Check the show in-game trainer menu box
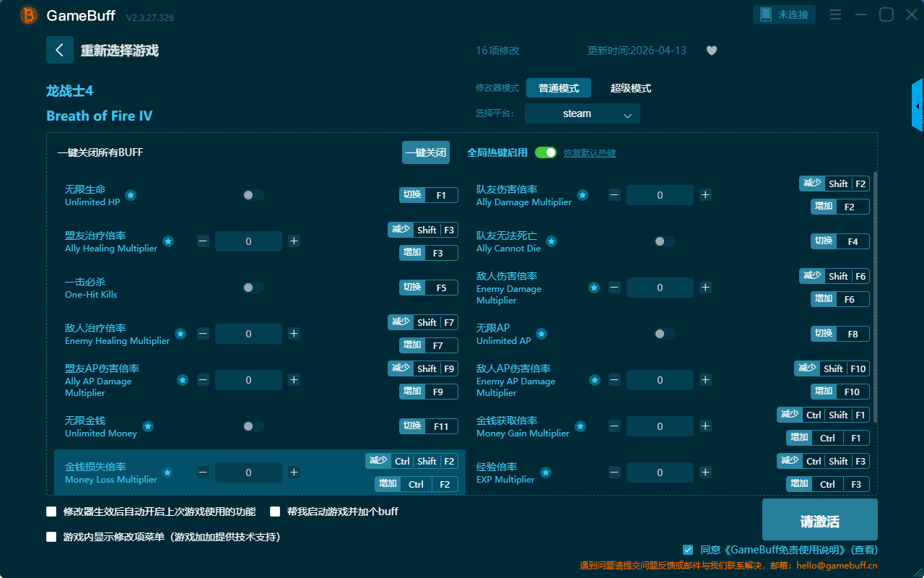The height and width of the screenshot is (578, 924). point(51,537)
